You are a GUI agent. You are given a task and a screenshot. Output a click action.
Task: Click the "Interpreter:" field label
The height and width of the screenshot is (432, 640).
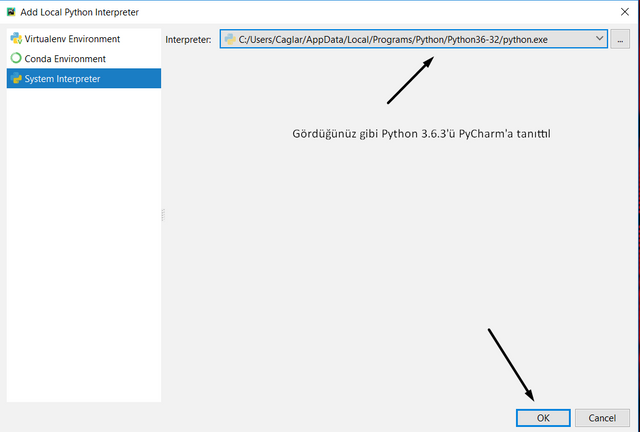(189, 39)
